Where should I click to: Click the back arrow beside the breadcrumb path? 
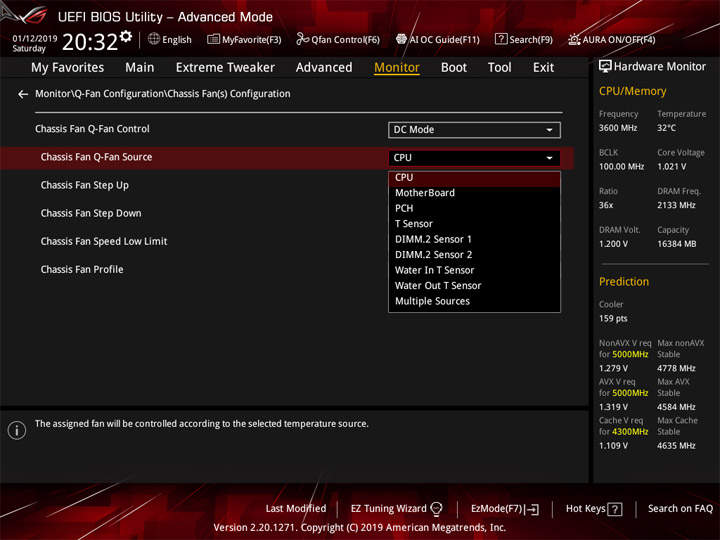23,94
